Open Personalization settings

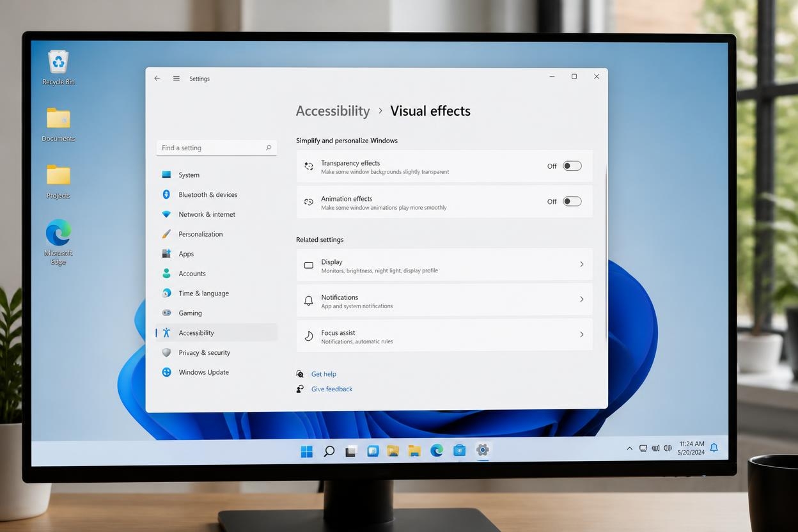[217, 234]
